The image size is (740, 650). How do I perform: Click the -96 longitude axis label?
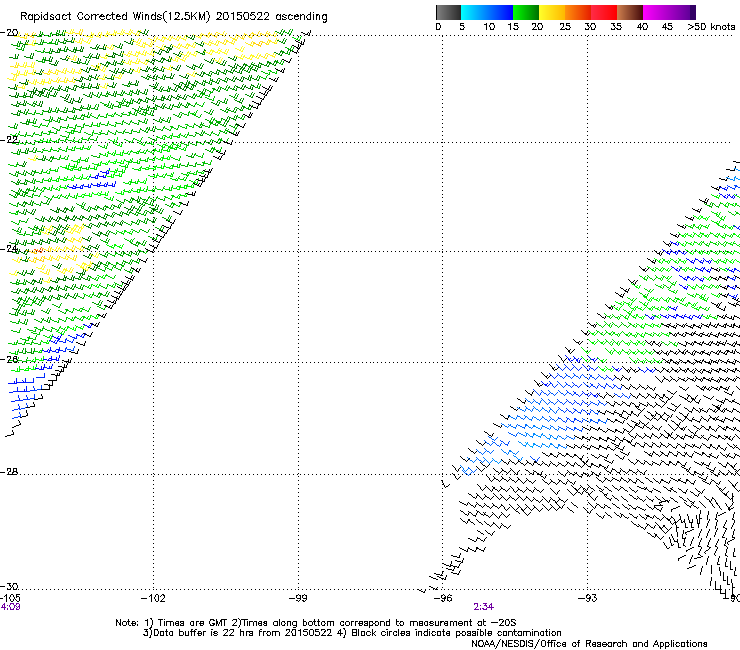coord(443,599)
